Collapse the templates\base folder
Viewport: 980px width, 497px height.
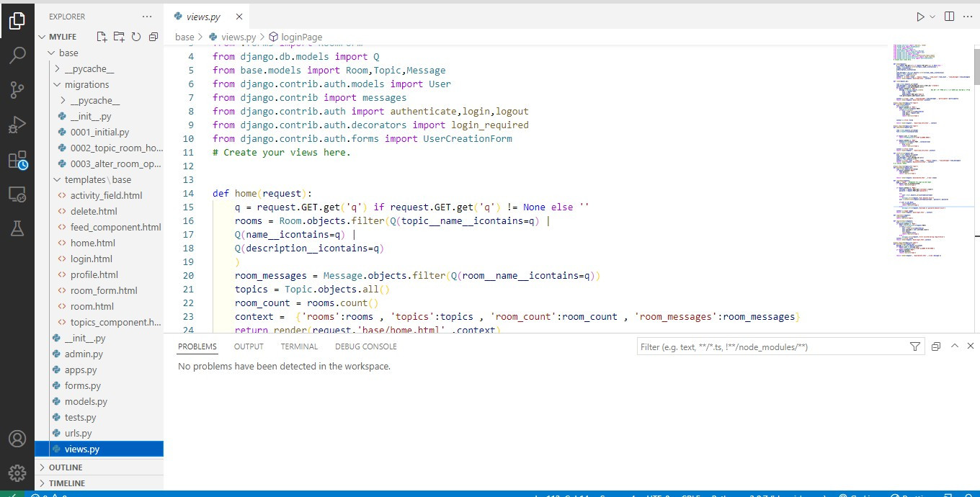coord(99,179)
